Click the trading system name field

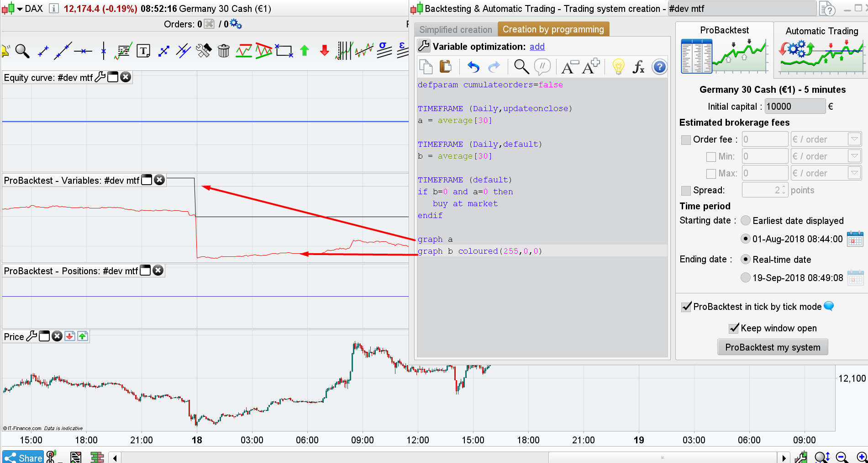click(742, 9)
